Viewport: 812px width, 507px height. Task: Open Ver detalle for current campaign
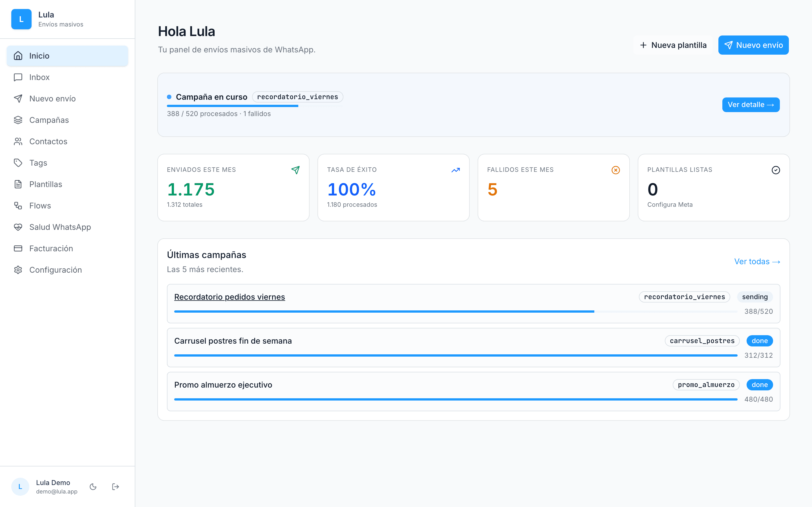[751, 104]
